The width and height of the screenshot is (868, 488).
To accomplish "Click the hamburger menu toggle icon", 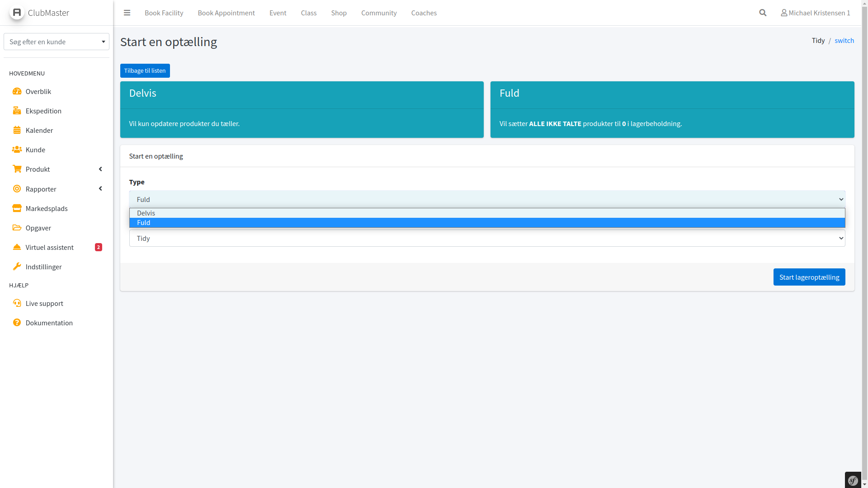I will (x=127, y=13).
